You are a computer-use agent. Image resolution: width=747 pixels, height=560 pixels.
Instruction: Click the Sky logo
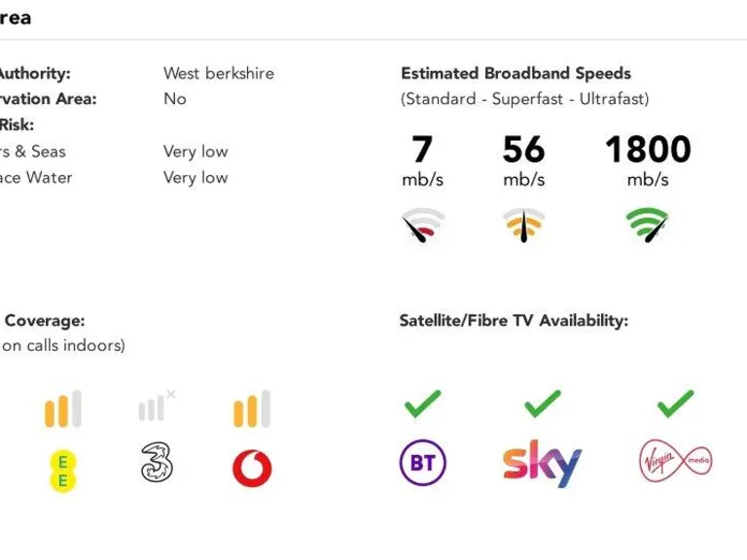click(542, 463)
